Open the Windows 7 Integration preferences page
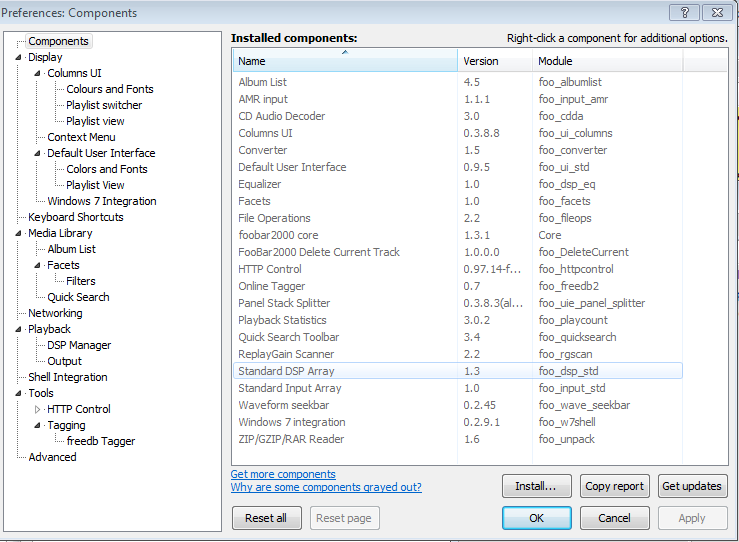This screenshot has width=739, height=542. pyautogui.click(x=102, y=202)
